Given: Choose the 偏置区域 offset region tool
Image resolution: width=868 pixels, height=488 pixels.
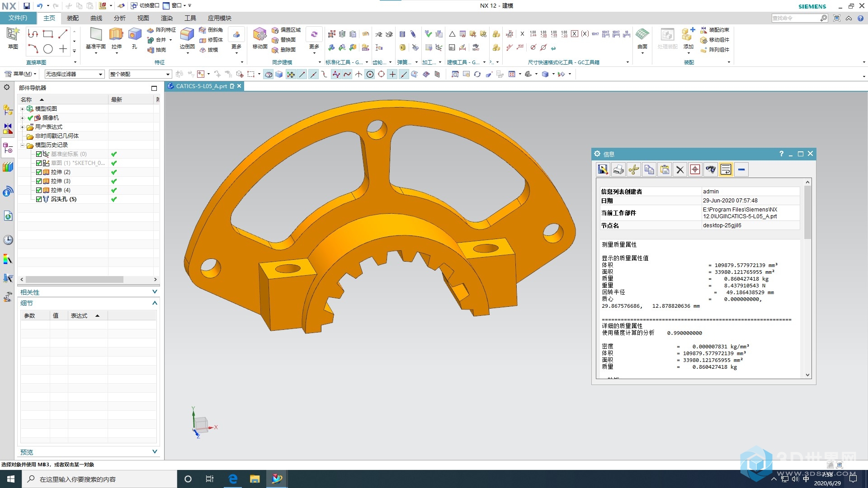Looking at the screenshot, I should [286, 30].
